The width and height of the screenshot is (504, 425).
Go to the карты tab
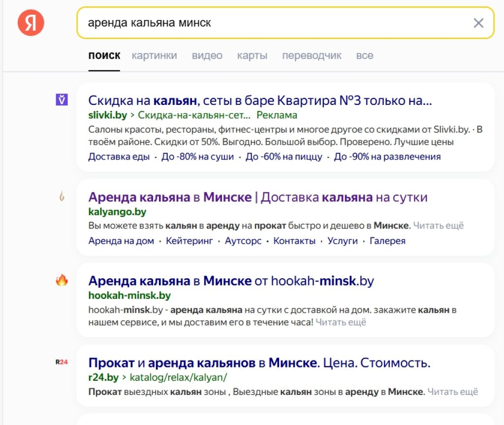coord(252,56)
